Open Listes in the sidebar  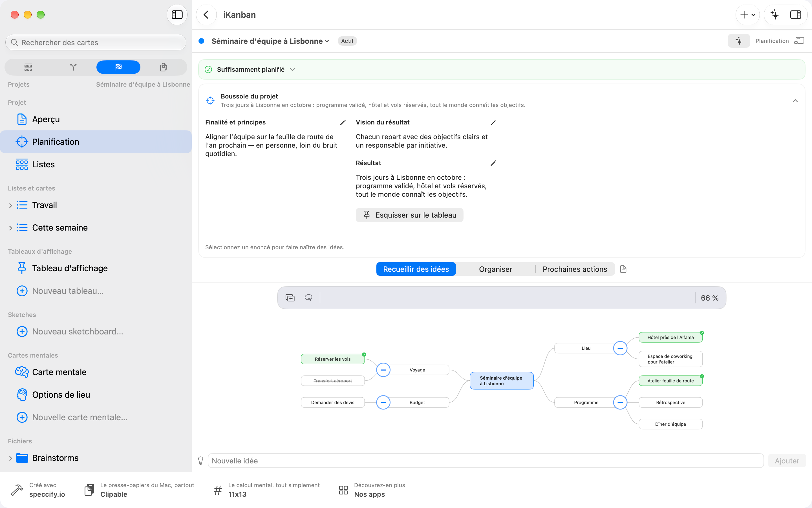pos(96,164)
